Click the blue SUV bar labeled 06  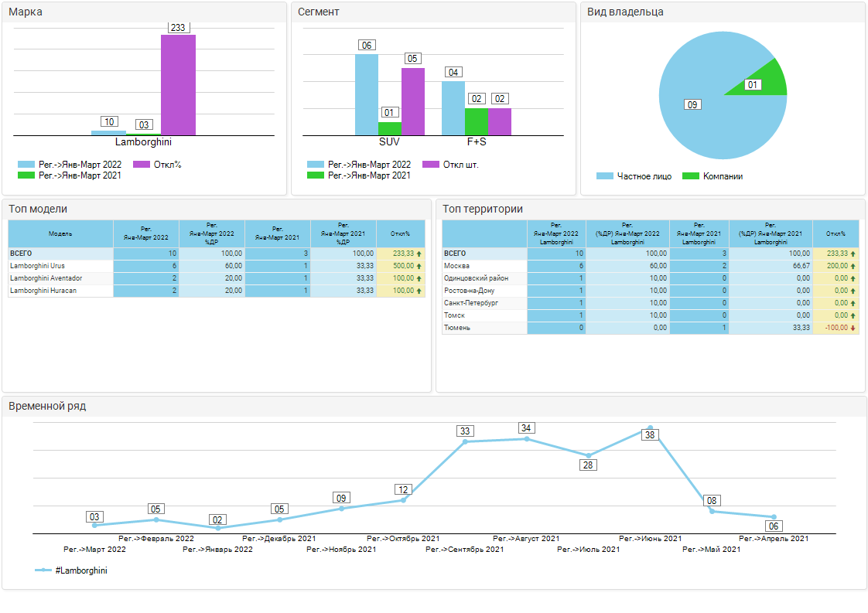[366, 94]
